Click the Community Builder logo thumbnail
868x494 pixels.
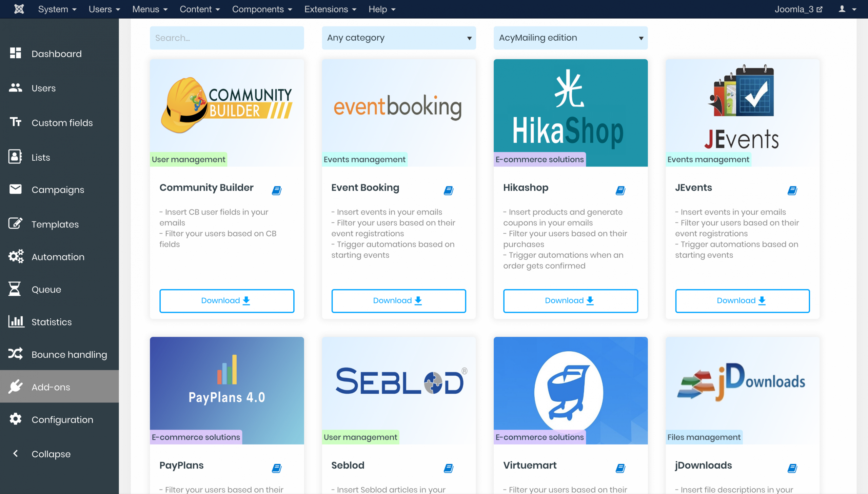click(x=226, y=113)
